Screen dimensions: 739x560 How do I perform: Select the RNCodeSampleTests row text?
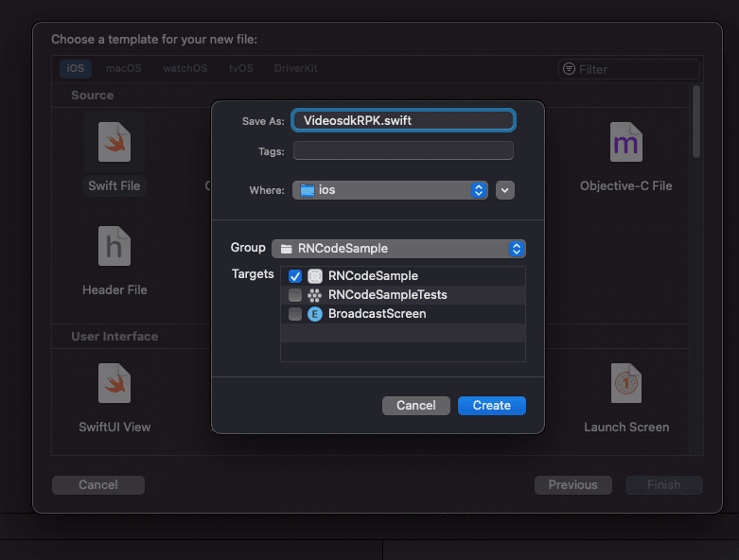tap(387, 295)
